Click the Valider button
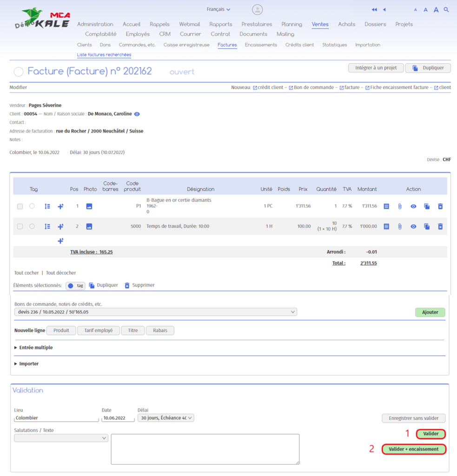The image size is (457, 476). tap(431, 434)
